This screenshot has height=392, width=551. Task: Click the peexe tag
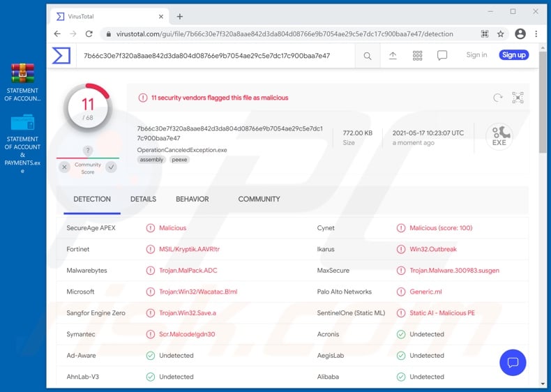coord(179,160)
